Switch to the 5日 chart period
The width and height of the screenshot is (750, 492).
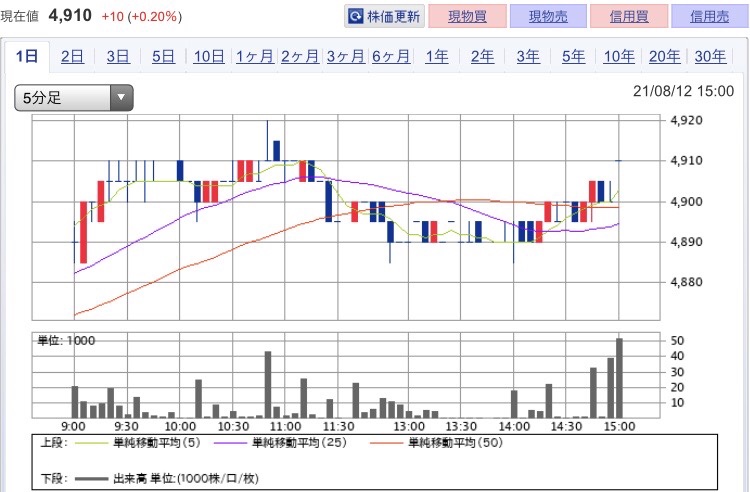coord(163,56)
